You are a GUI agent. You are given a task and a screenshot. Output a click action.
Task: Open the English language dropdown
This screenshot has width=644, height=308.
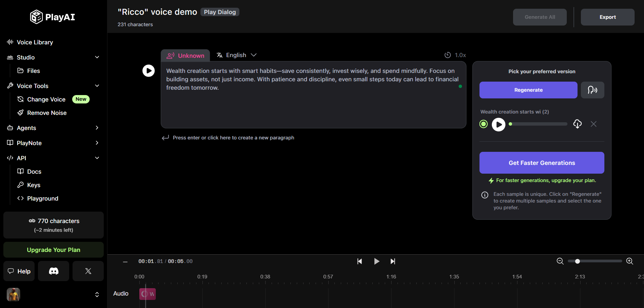pos(237,55)
